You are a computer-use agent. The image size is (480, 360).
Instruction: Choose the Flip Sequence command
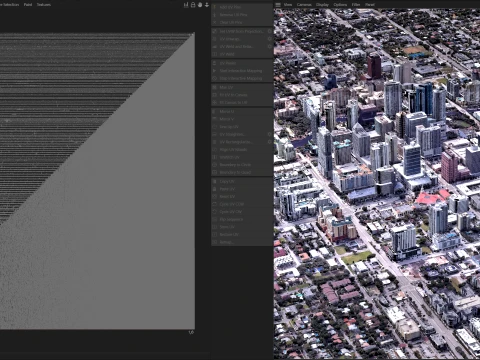click(242, 219)
